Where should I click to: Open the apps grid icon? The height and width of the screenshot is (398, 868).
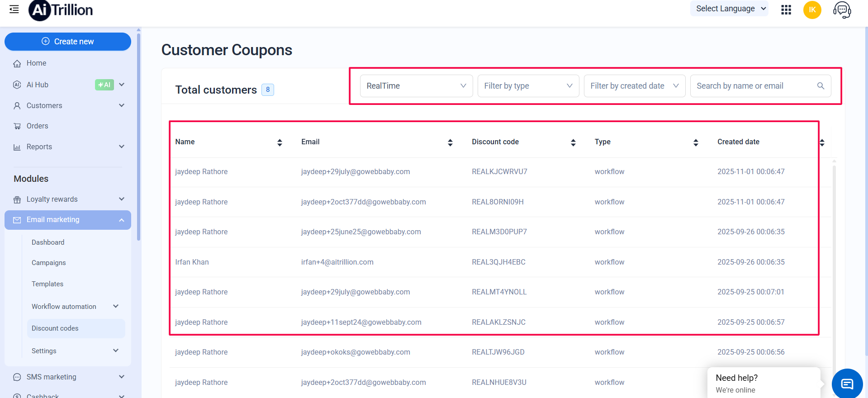pos(786,9)
